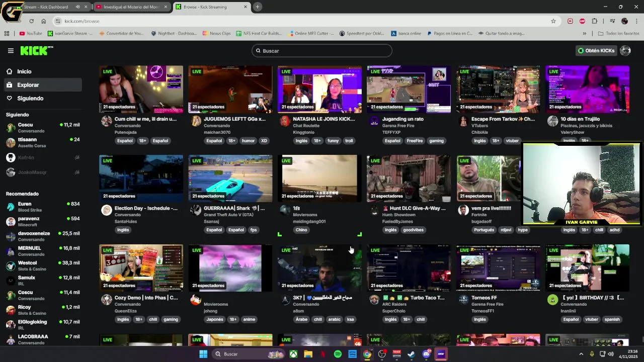The height and width of the screenshot is (362, 644).
Task: Click SantaHules avatar next to Election Day stream
Action: 107,210
